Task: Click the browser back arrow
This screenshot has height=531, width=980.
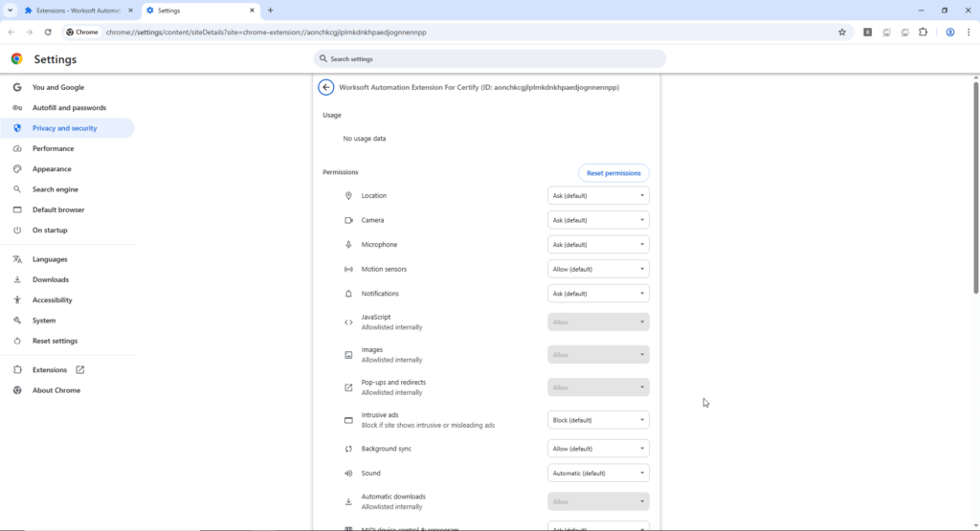Action: click(11, 32)
